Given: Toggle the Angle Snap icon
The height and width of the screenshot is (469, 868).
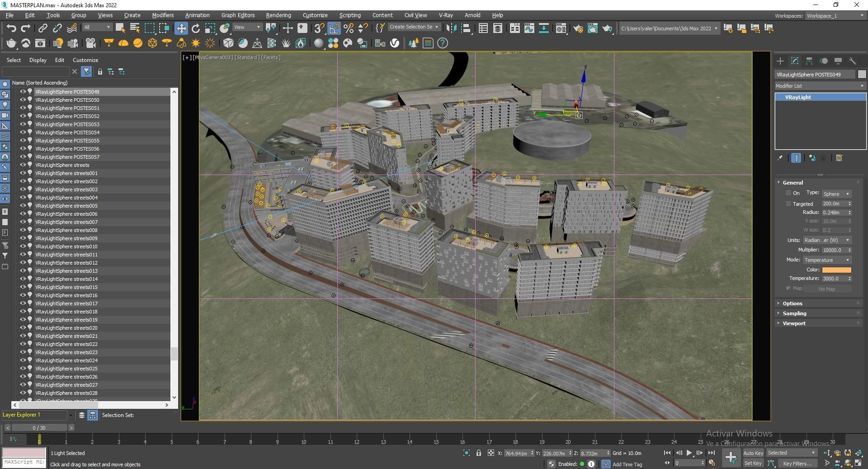Looking at the screenshot, I should [334, 28].
